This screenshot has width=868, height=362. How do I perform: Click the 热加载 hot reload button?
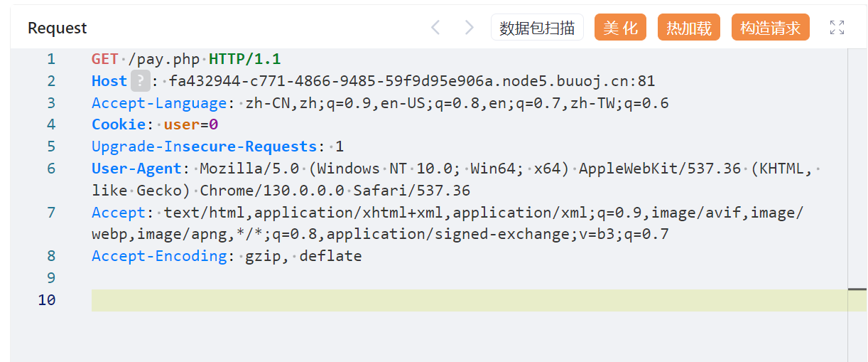[688, 28]
